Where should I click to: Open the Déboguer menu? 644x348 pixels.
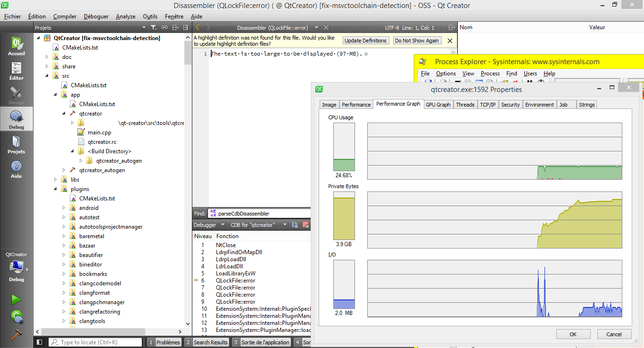point(96,17)
